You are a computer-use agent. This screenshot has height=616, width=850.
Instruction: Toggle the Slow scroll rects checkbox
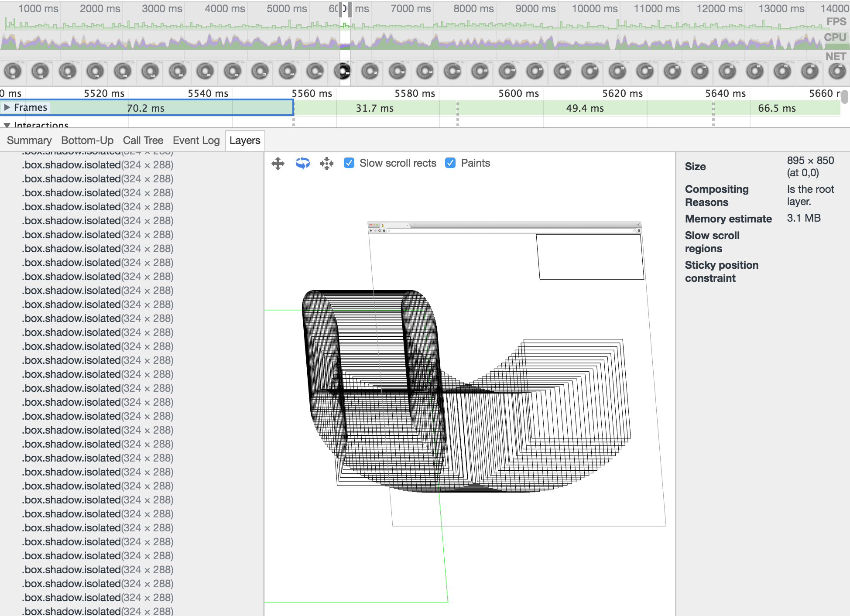(x=349, y=163)
